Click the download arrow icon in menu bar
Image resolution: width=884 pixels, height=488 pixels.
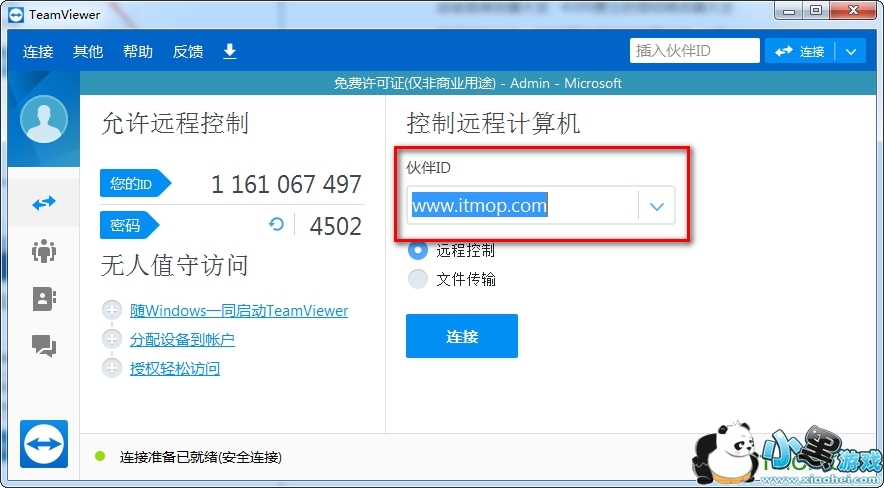[229, 51]
